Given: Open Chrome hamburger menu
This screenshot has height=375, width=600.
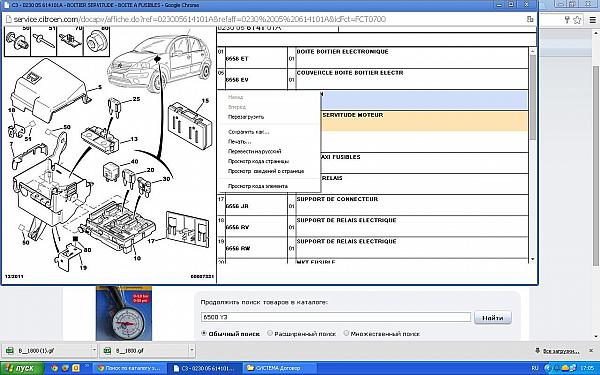Looking at the screenshot, I should tap(593, 20).
